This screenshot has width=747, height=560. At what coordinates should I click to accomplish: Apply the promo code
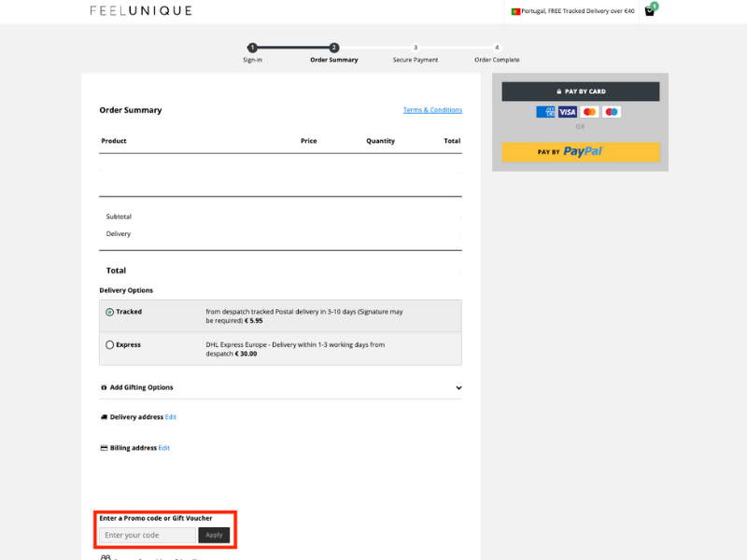[x=214, y=535]
